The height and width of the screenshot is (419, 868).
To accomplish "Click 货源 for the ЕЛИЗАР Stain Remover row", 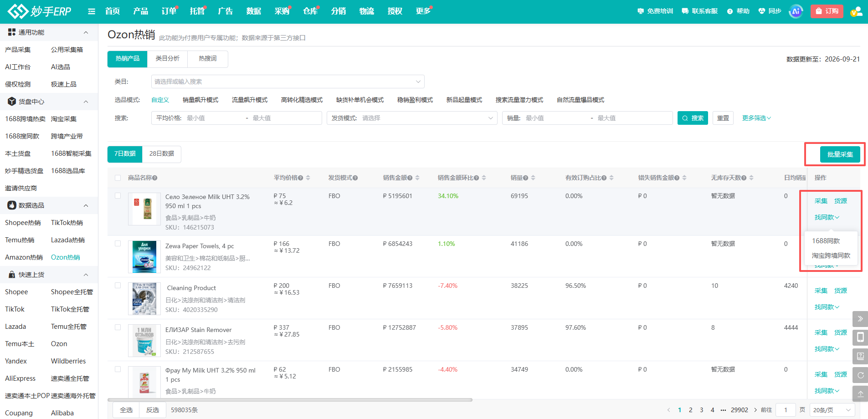I will click(x=841, y=332).
